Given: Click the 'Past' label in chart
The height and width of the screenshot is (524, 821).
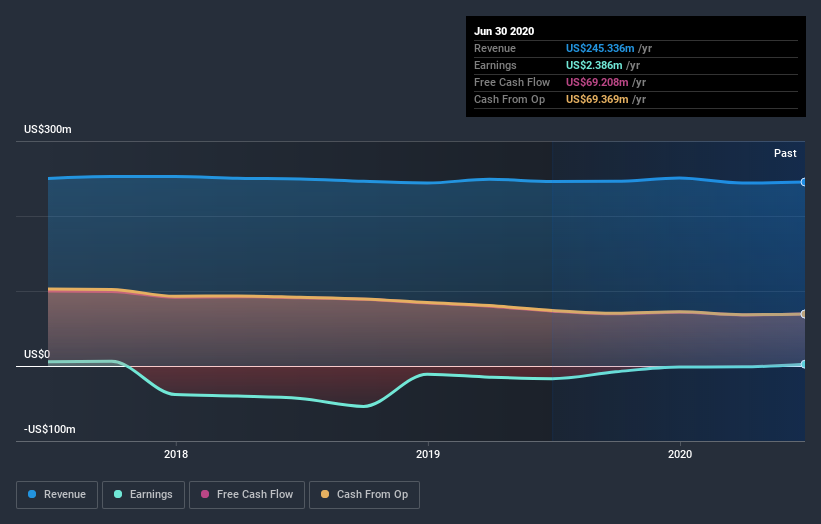Looking at the screenshot, I should tap(785, 153).
